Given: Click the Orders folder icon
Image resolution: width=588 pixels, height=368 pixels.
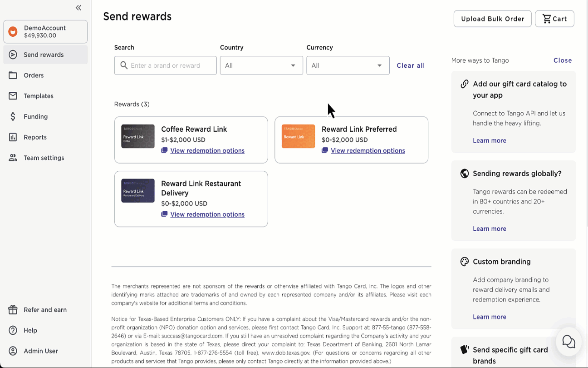Looking at the screenshot, I should pyautogui.click(x=13, y=75).
